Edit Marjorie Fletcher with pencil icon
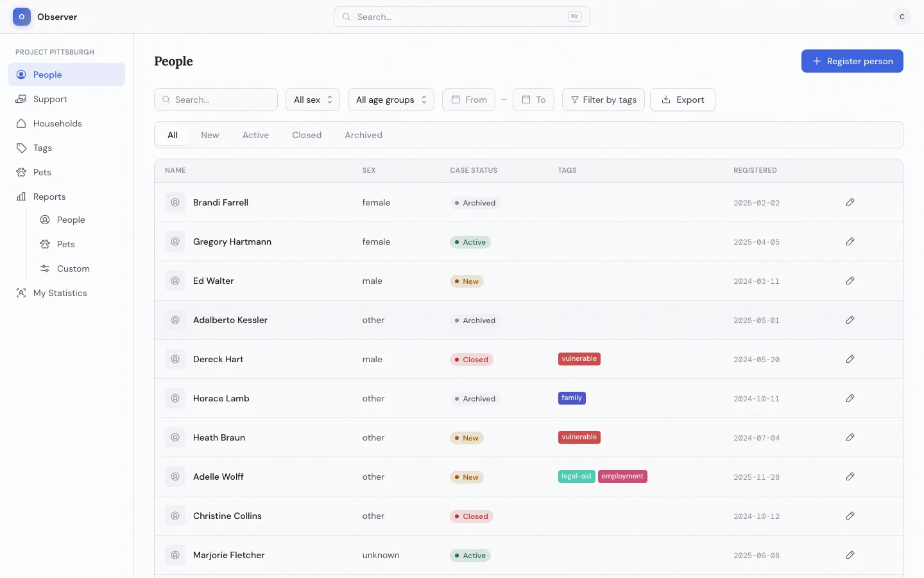Screen dimensions: 924x578 coord(850,555)
